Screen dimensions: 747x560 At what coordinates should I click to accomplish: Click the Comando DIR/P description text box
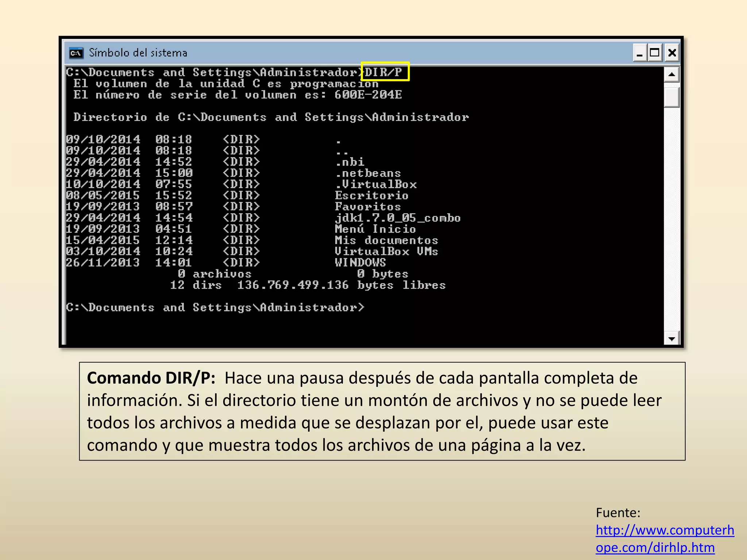[x=382, y=411]
